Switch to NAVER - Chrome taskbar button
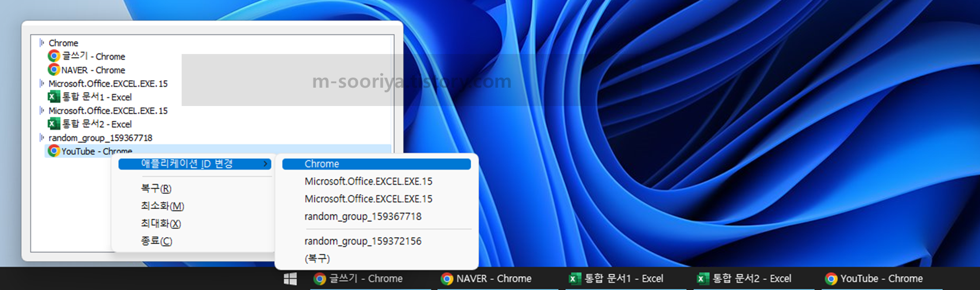The height and width of the screenshot is (290, 980). (499, 279)
